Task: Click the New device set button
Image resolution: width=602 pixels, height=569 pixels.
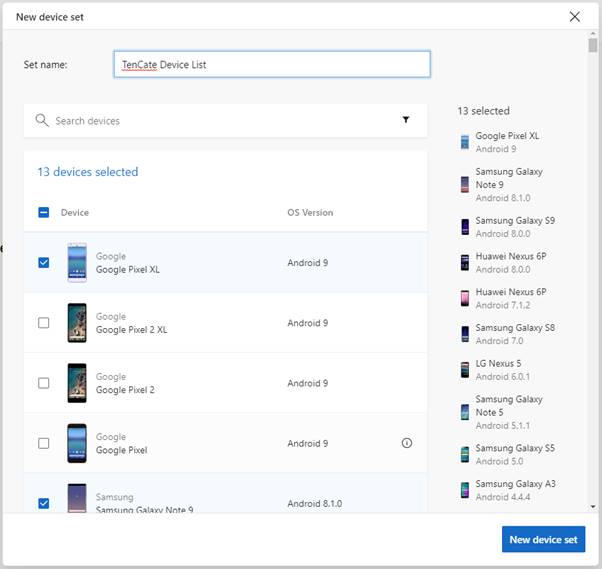Action: pos(543,539)
